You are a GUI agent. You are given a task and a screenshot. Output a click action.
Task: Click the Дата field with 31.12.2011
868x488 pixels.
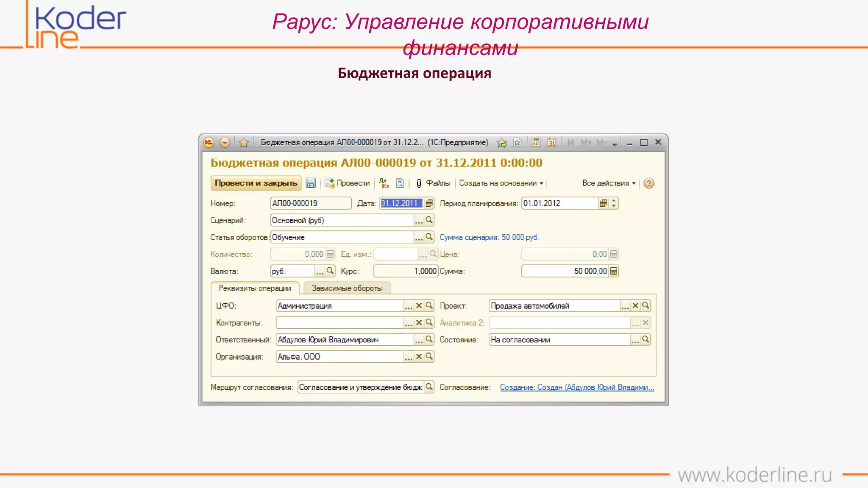pos(401,203)
